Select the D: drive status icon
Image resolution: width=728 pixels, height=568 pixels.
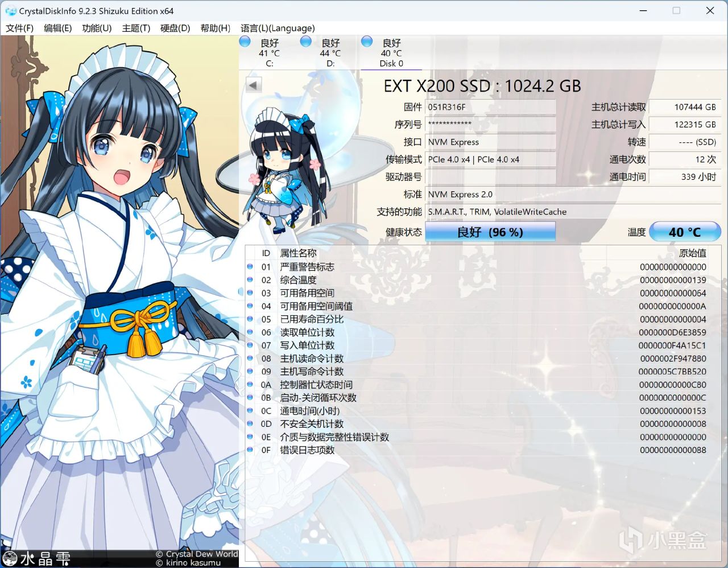(306, 42)
